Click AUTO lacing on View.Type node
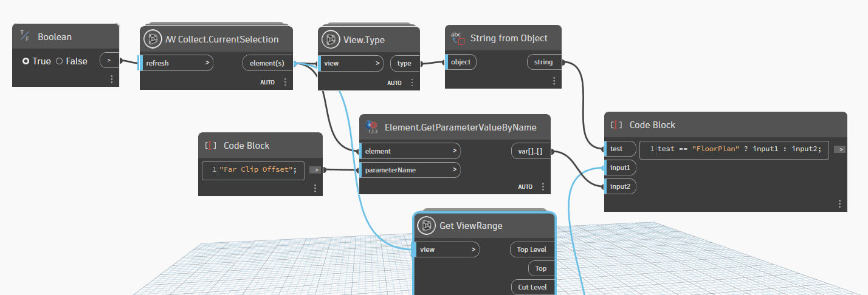This screenshot has width=868, height=295. tap(394, 83)
